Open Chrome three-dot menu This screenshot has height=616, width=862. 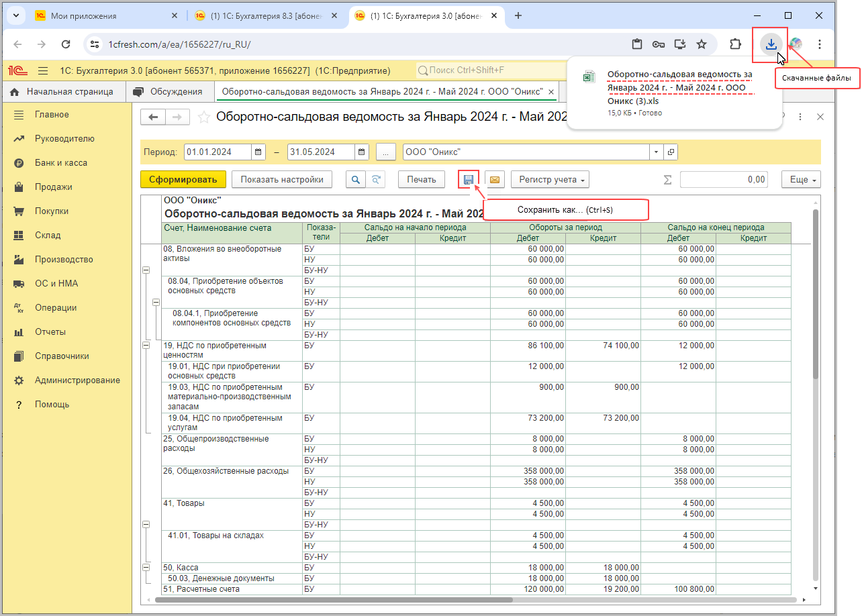click(820, 44)
